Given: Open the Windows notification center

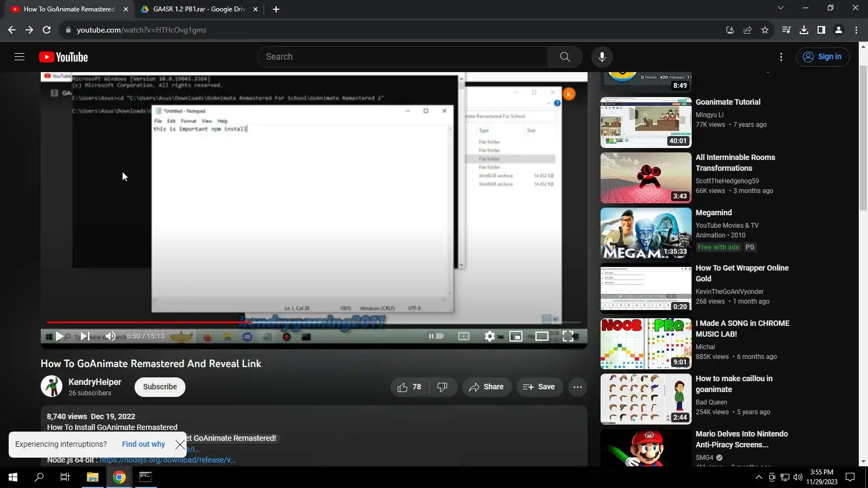Looking at the screenshot, I should (851, 477).
